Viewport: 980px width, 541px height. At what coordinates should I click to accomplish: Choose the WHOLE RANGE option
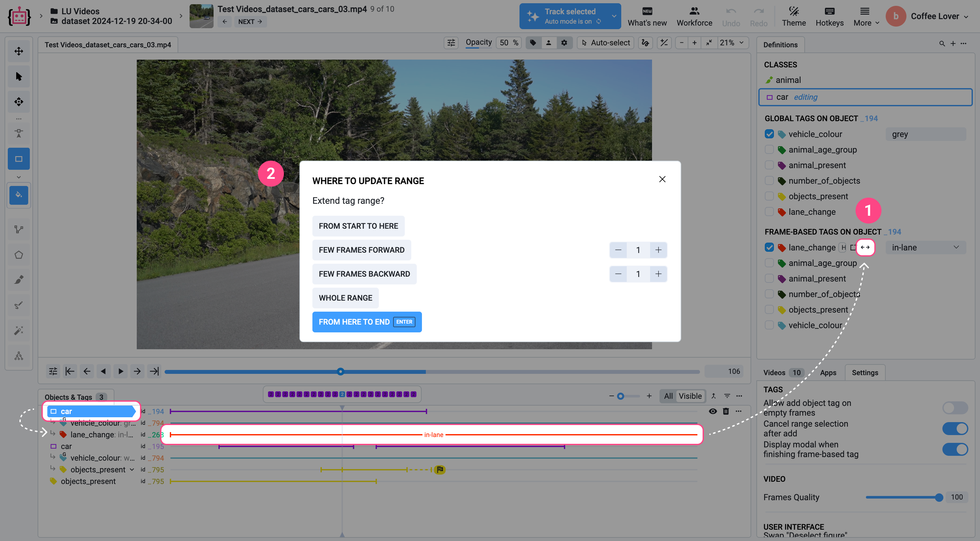345,298
